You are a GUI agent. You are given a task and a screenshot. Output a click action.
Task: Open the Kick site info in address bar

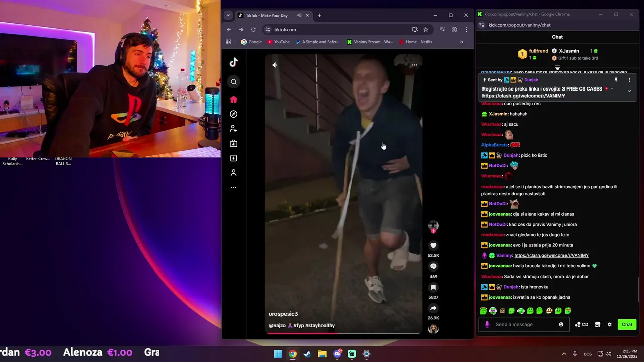pyautogui.click(x=481, y=25)
